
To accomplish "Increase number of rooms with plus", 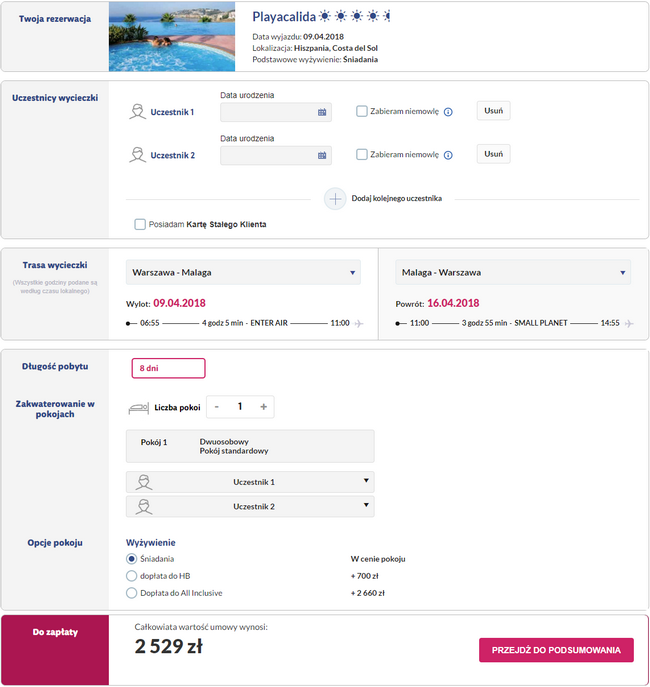I will pos(263,407).
